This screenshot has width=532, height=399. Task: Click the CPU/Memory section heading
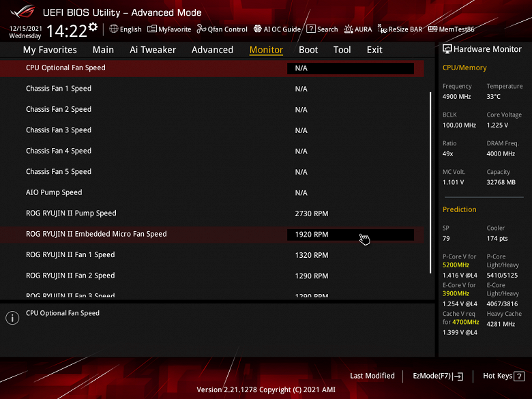click(x=464, y=68)
